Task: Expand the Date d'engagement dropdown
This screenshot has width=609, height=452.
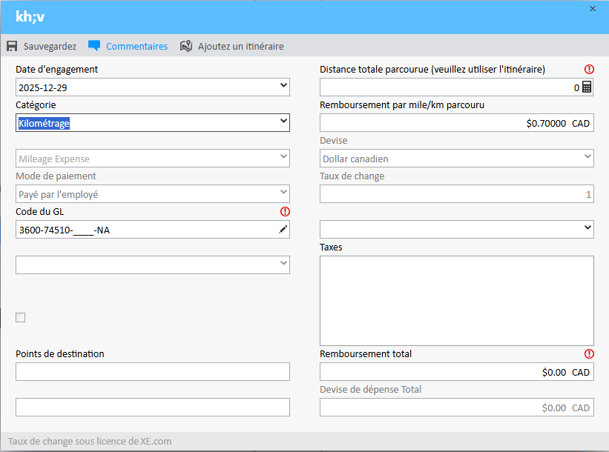Action: (x=284, y=87)
